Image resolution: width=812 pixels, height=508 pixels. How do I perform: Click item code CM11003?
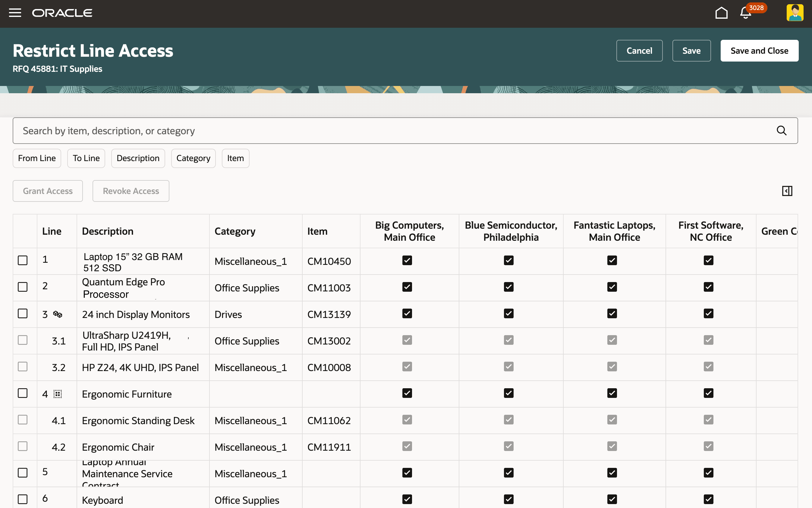pyautogui.click(x=329, y=288)
